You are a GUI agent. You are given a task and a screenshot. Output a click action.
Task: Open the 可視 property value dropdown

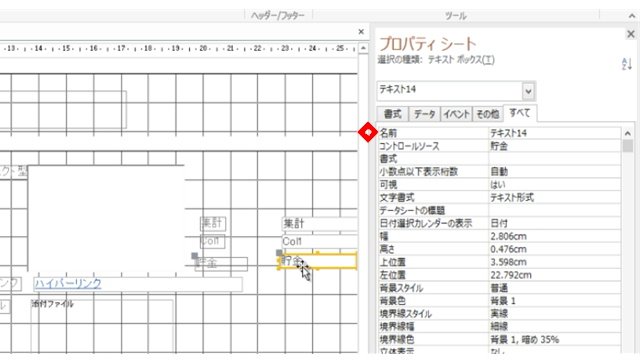point(555,185)
